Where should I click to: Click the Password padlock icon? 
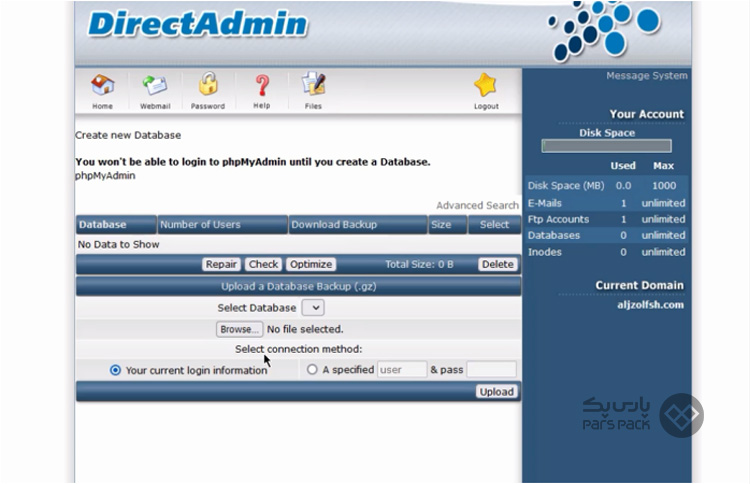208,84
